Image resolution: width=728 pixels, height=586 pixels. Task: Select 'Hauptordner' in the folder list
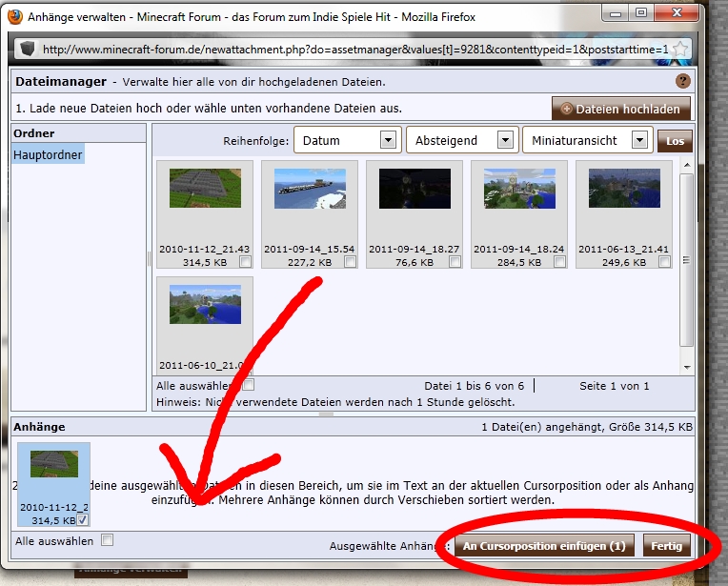48,154
